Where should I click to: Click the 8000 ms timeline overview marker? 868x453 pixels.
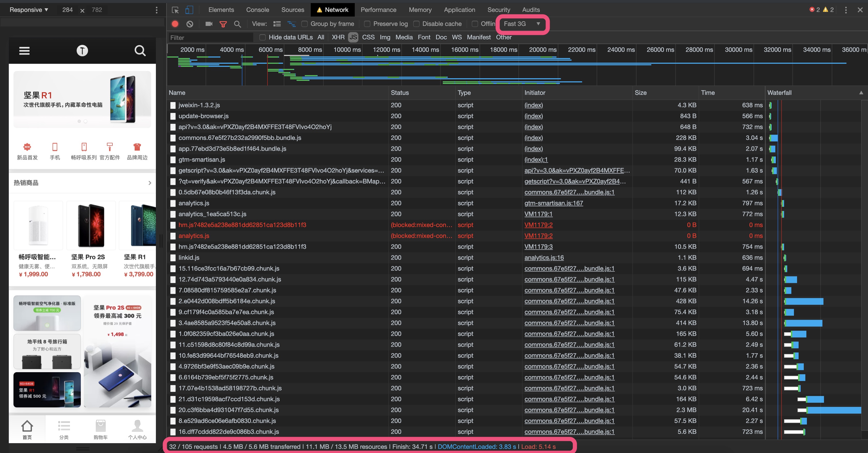310,49
